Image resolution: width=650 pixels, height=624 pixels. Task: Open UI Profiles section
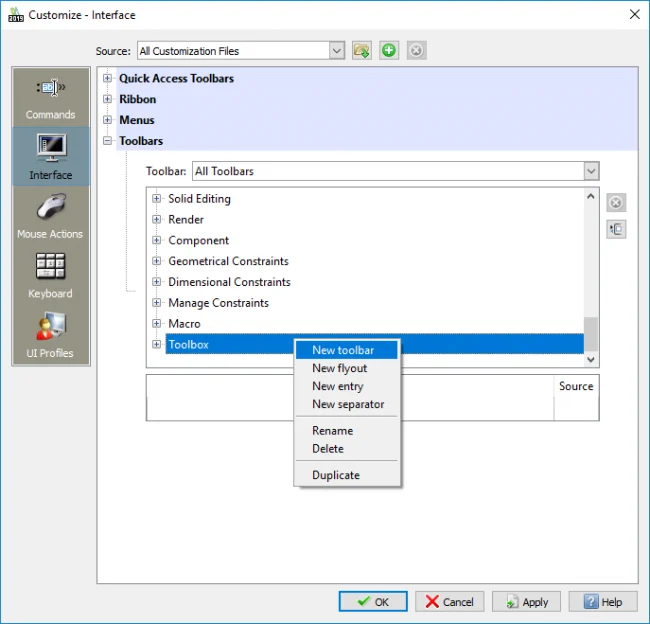click(51, 335)
